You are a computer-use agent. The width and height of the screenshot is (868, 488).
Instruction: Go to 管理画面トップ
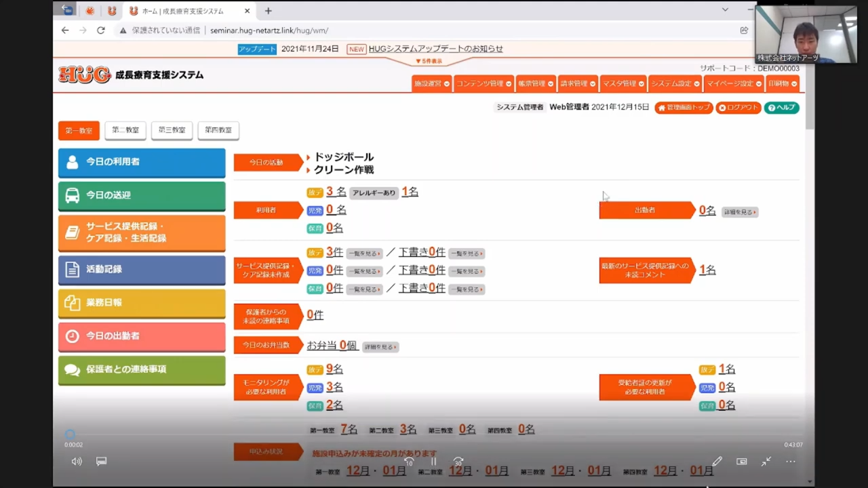pyautogui.click(x=684, y=108)
